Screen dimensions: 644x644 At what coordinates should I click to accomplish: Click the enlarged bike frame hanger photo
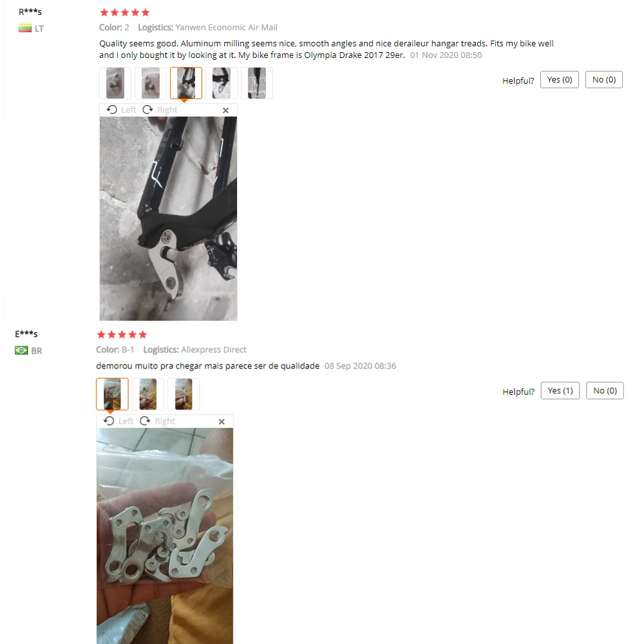[168, 218]
